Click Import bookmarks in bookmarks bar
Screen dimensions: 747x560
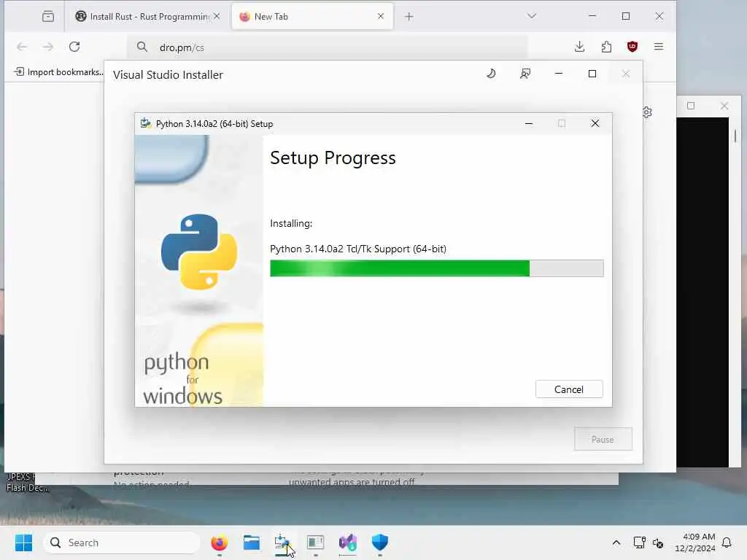58,72
